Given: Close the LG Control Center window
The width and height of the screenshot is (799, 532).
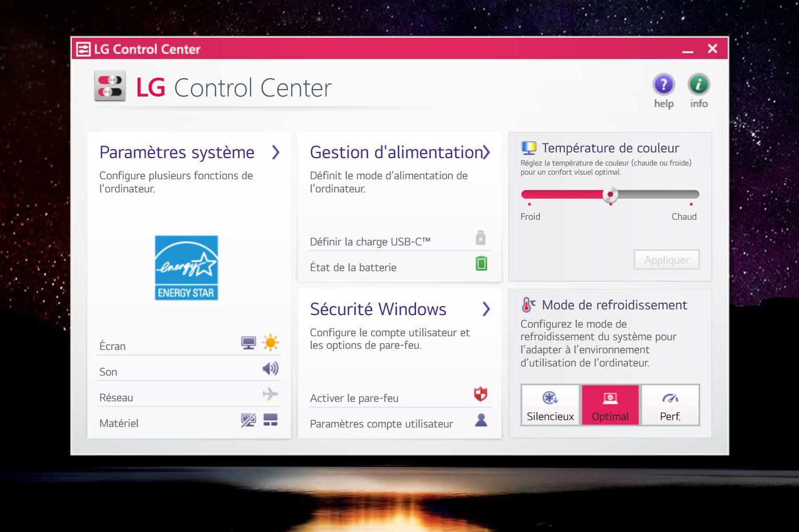Looking at the screenshot, I should click(712, 49).
